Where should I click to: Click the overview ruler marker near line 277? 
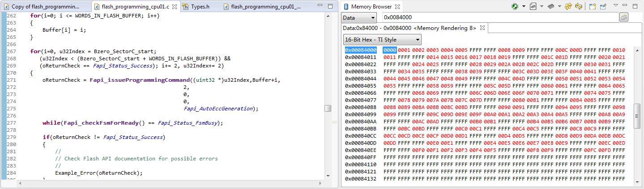point(334,122)
